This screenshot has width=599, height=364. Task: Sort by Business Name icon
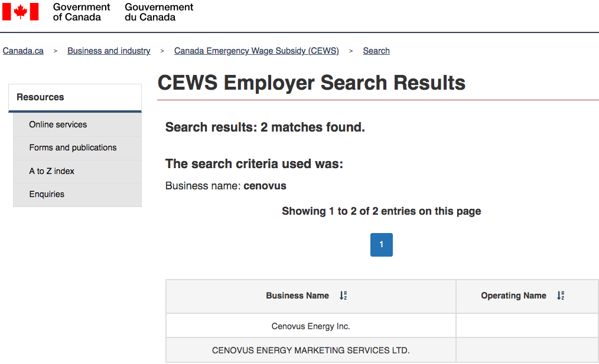tap(343, 296)
